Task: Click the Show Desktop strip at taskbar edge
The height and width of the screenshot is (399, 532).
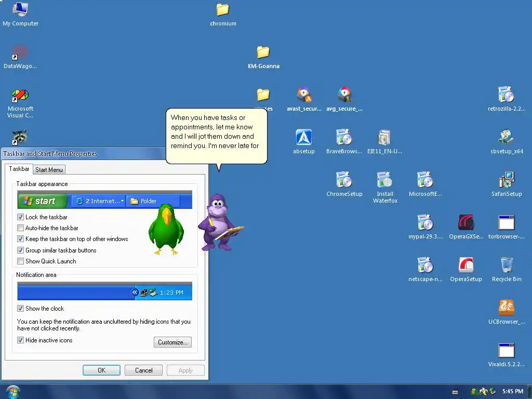Action: 529,392
